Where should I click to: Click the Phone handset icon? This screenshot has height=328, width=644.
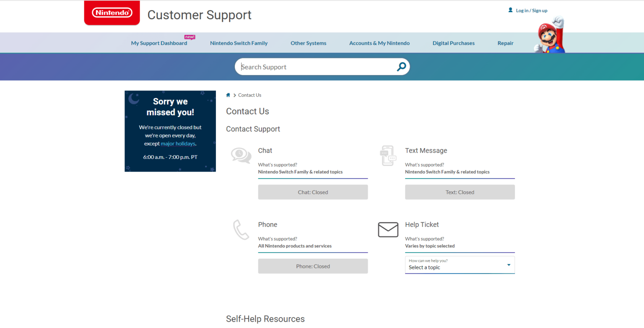pyautogui.click(x=241, y=229)
